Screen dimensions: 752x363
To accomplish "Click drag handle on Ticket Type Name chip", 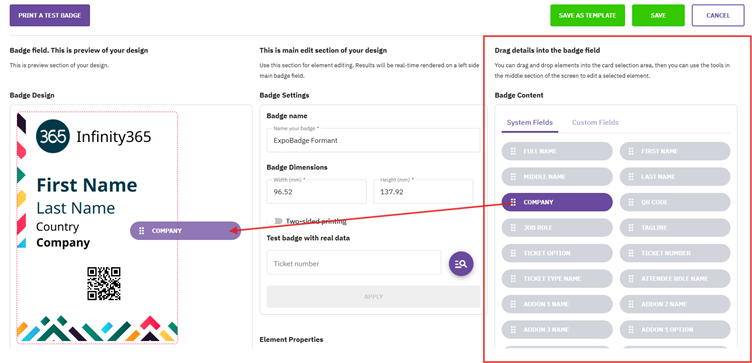I will click(x=513, y=278).
